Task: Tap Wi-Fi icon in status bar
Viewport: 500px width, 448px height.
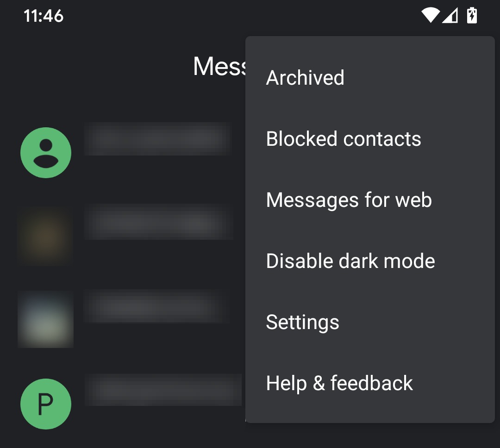Action: click(431, 15)
